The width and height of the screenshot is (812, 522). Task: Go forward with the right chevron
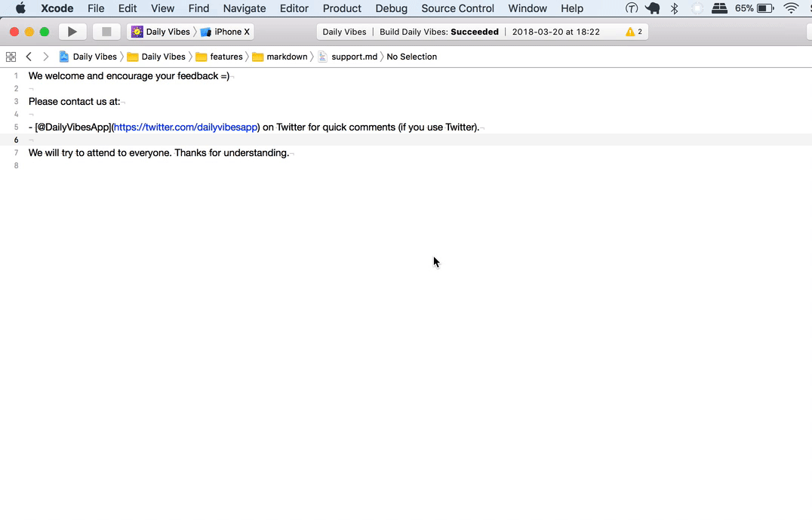(x=45, y=57)
